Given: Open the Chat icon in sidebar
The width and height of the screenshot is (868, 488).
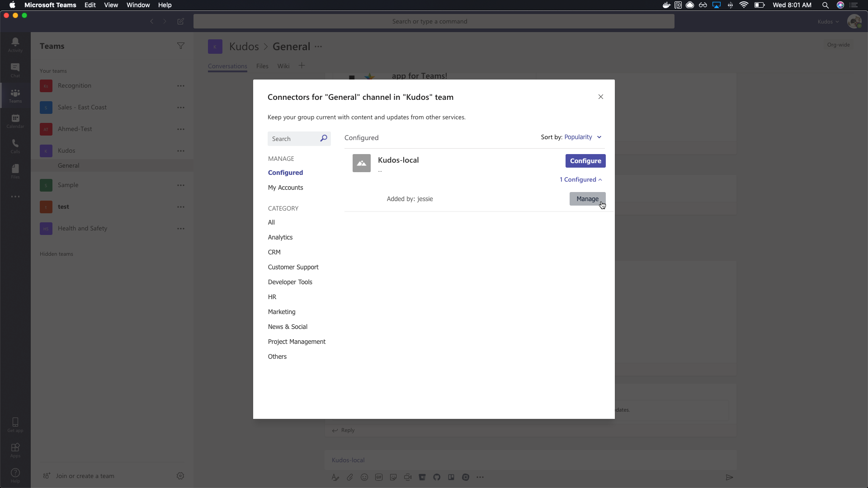Looking at the screenshot, I should point(15,70).
